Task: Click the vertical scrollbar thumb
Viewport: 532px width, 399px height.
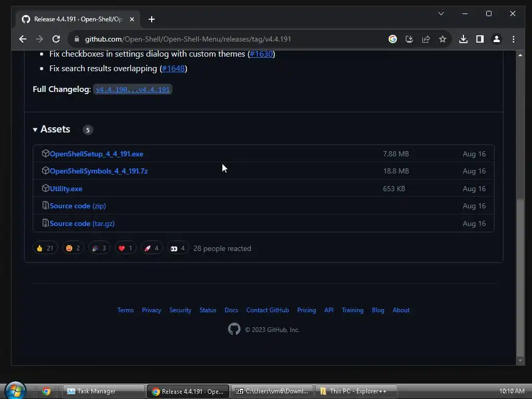Action: pos(520,277)
